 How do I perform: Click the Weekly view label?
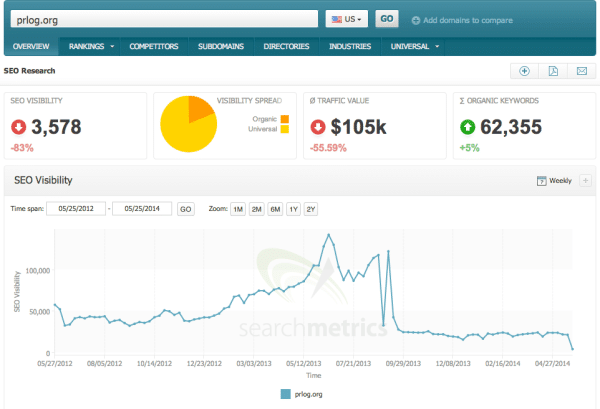(560, 181)
